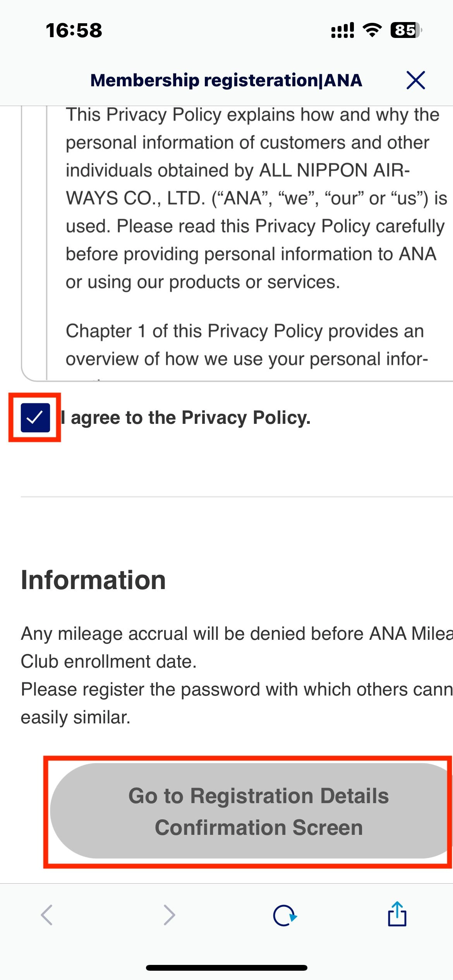Tap the 'Membership registeration|ANA' page title
Viewport: 453px width, 980px height.
point(226,81)
